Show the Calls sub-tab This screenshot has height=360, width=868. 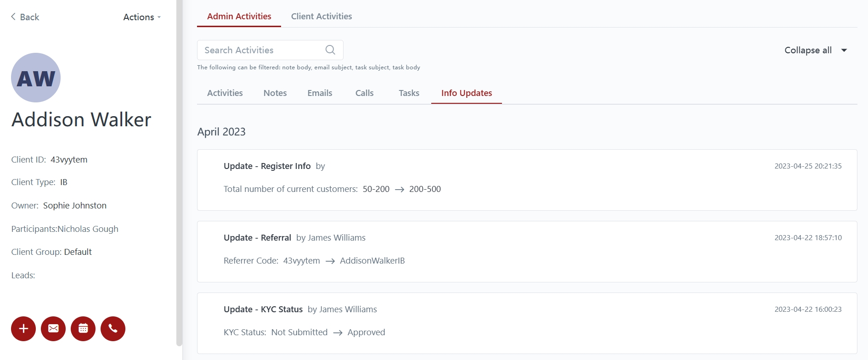tap(364, 93)
